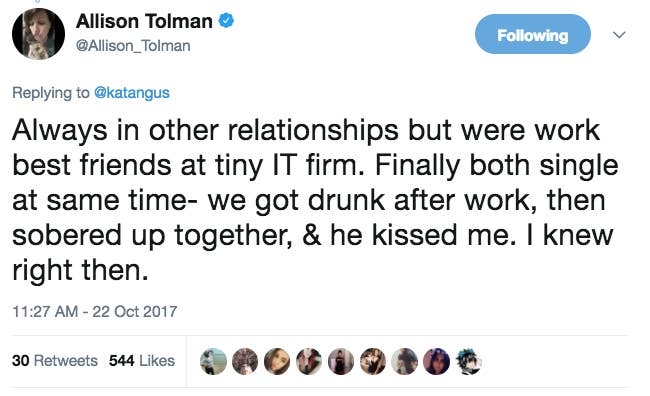Expand the tweet options chevron

click(x=619, y=35)
